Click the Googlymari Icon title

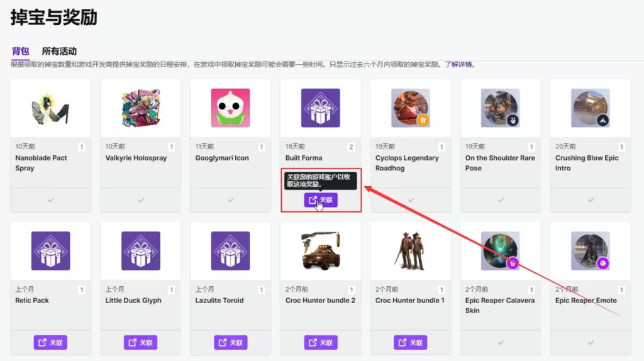pos(222,158)
